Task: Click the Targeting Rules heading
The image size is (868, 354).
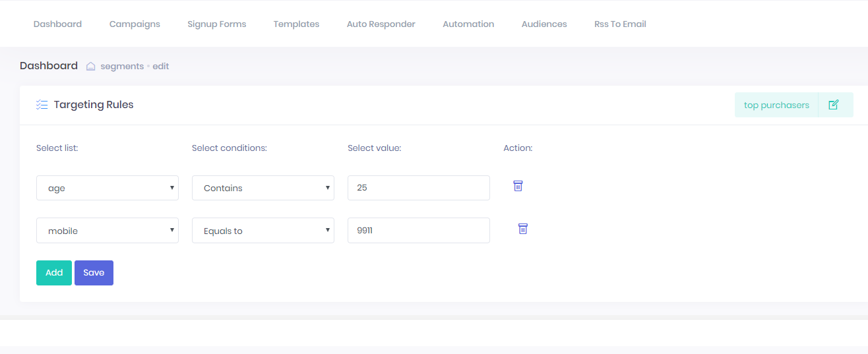Action: point(94,105)
